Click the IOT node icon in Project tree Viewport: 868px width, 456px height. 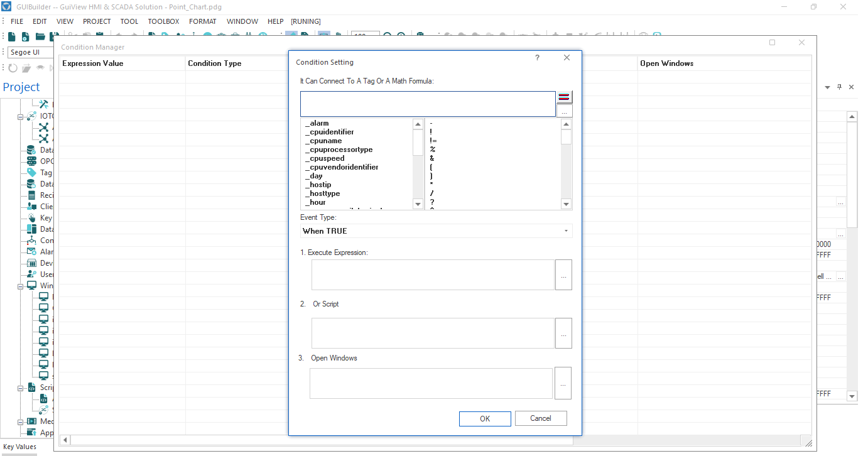[x=31, y=116]
